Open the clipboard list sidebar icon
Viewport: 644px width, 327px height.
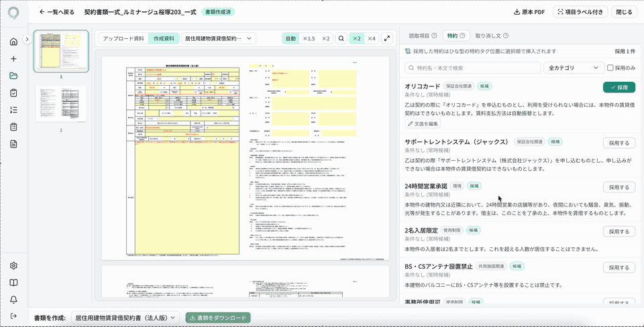pos(13,127)
